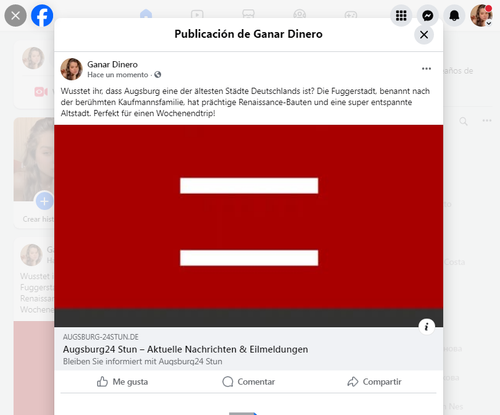
Task: Click the Compartir button
Action: (374, 382)
